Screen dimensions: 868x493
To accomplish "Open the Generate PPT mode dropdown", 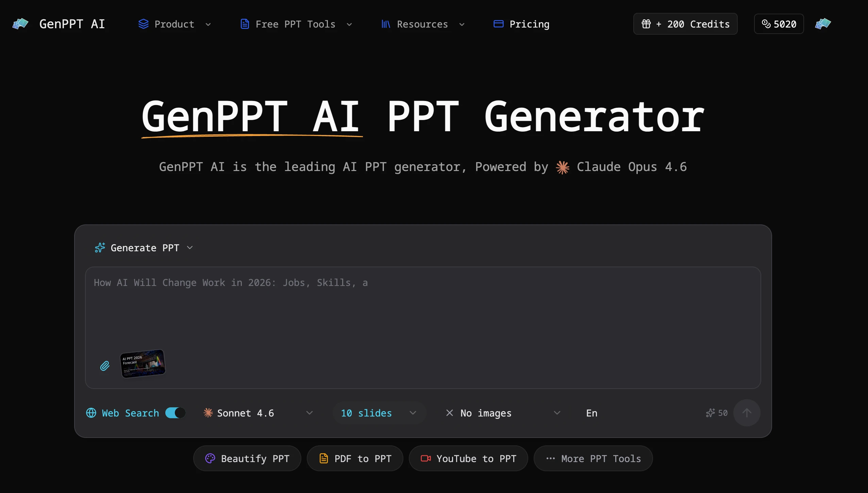I will coord(144,248).
